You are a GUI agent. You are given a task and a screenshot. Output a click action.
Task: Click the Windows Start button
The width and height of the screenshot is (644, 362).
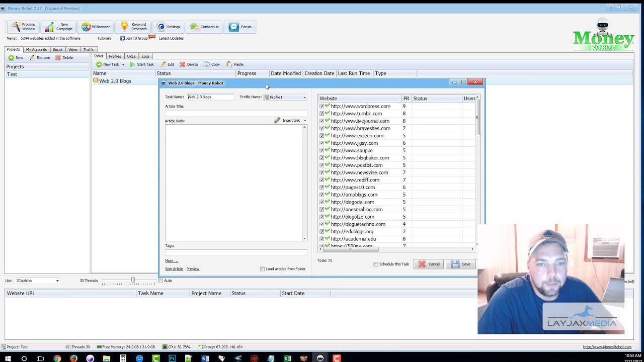click(8, 358)
